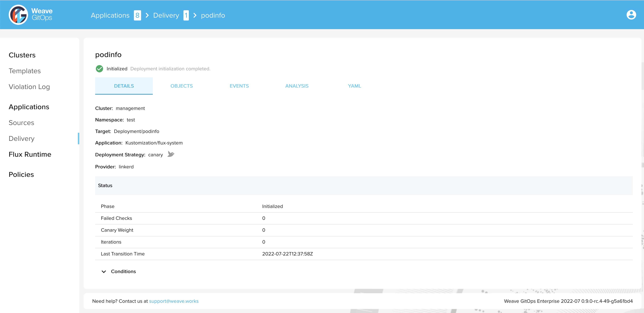Viewport: 644px width, 313px height.
Task: Click the Policies sidebar item
Action: pos(21,174)
